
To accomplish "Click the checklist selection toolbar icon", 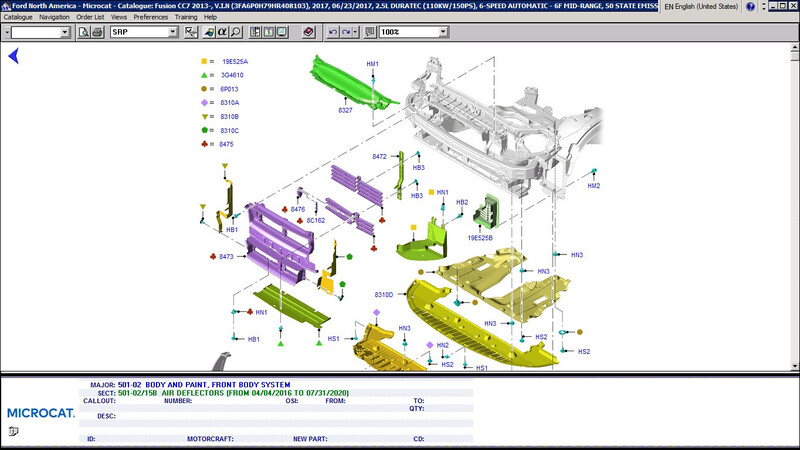I will click(191, 32).
